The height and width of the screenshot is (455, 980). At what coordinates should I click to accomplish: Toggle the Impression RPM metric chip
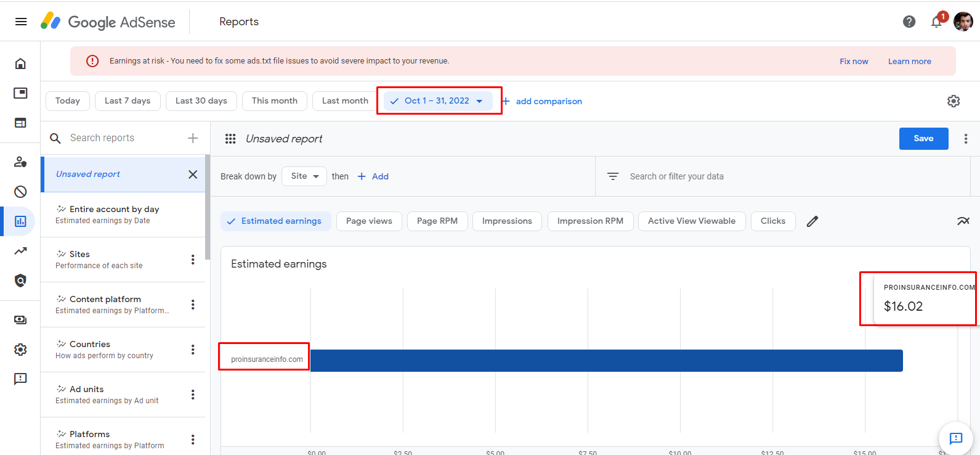coord(590,221)
